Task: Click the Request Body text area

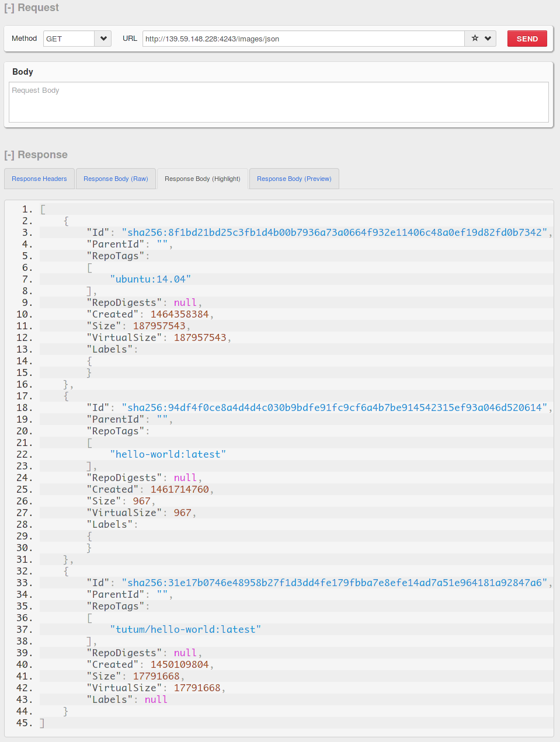Action: 279,102
